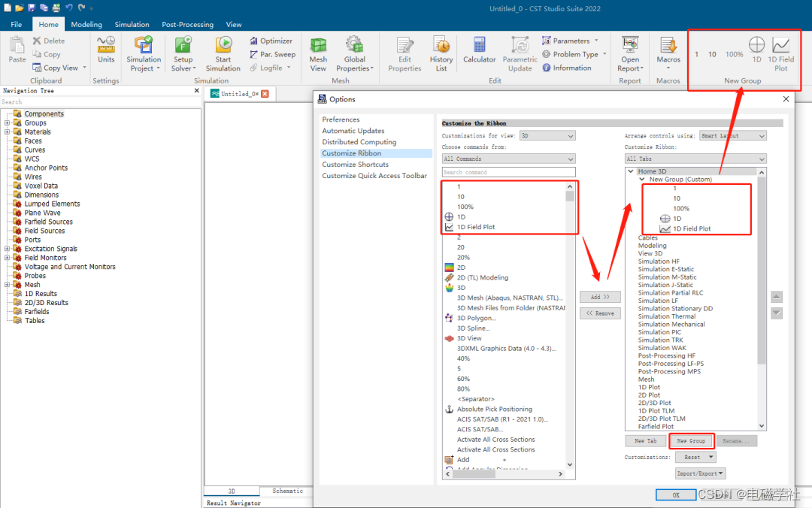The image size is (812, 508).
Task: Move selected ribbon item down
Action: tap(776, 313)
